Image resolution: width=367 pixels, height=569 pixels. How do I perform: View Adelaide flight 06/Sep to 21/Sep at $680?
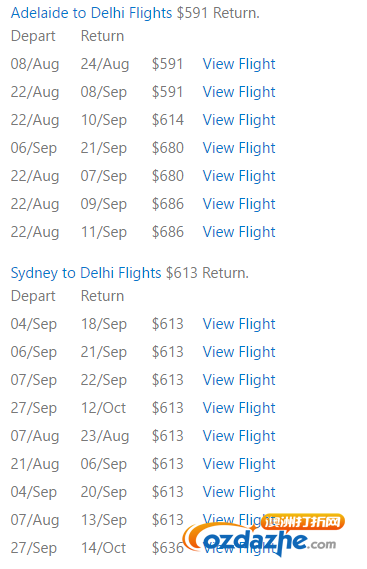[239, 148]
